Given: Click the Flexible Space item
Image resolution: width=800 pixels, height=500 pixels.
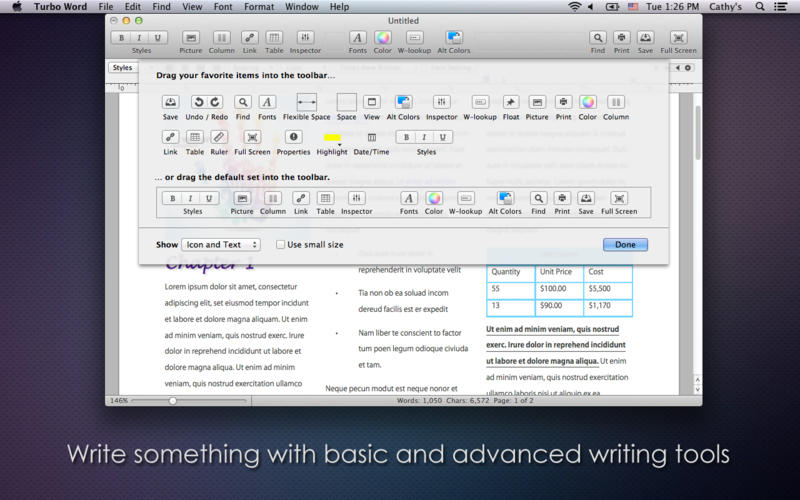Looking at the screenshot, I should [306, 102].
